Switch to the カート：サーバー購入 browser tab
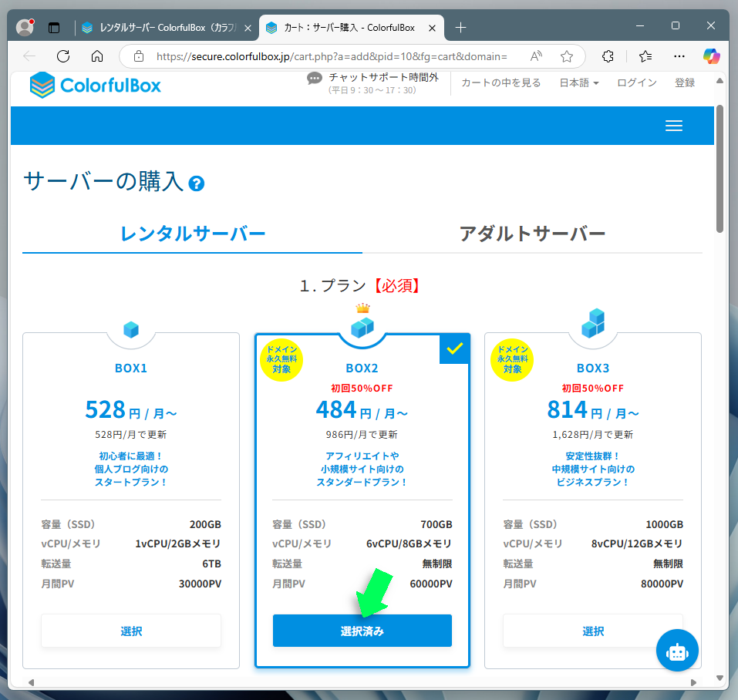The image size is (738, 700). (x=351, y=28)
